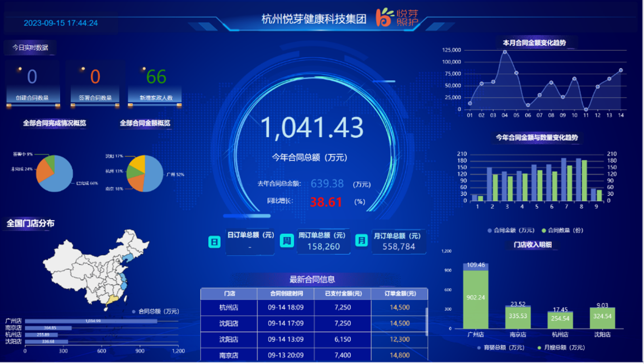Click the 签署合同数量 card
This screenshot has height=364, width=644.
pyautogui.click(x=95, y=84)
